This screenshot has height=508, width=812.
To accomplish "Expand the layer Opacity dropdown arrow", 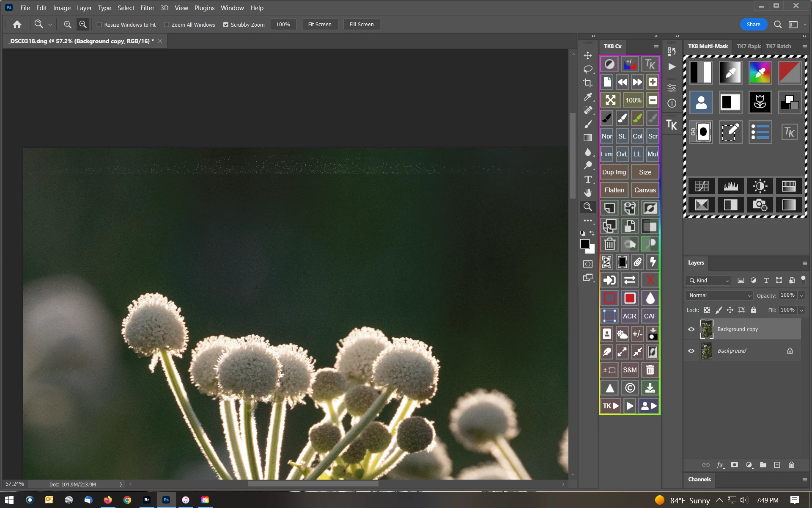I will 801,295.
